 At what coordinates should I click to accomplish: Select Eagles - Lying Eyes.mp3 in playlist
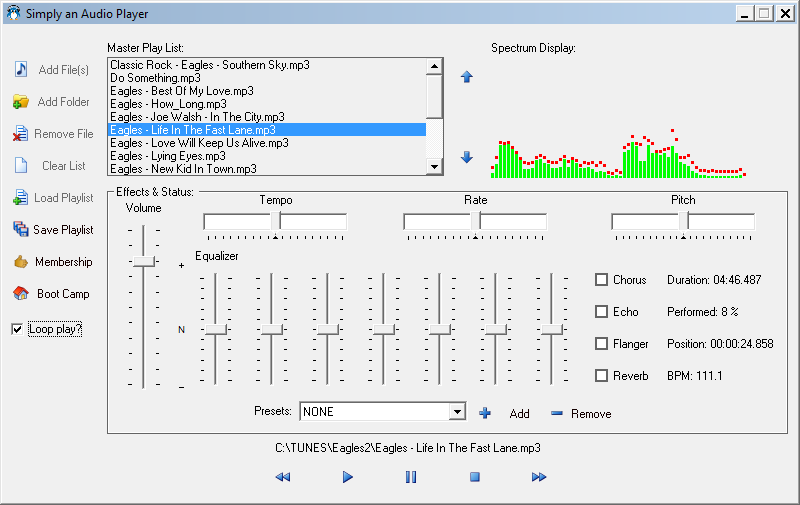coord(168,156)
